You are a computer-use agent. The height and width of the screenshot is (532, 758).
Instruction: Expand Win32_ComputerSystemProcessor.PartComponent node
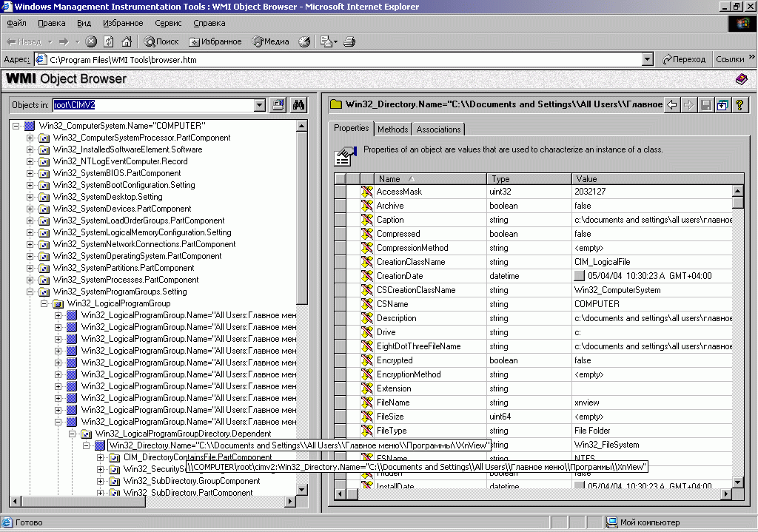coord(30,138)
